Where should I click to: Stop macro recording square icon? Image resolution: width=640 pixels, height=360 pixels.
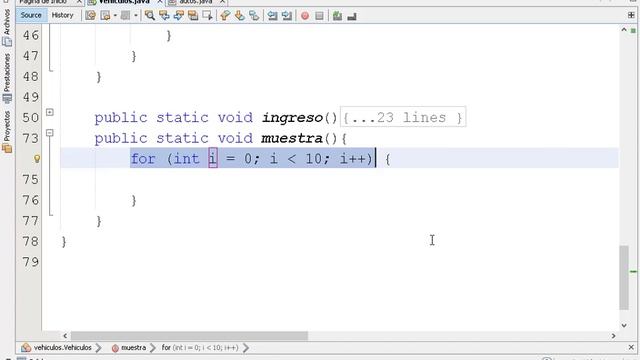coord(319,16)
